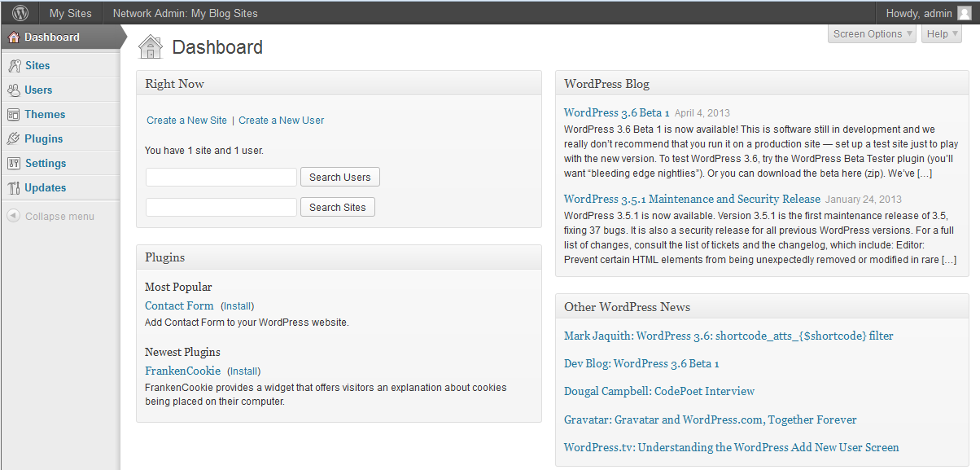Click the Plugins widget header

(x=339, y=257)
